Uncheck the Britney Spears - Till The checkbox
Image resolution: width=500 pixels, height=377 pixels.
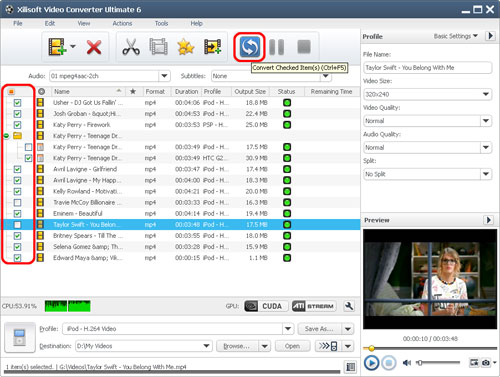tap(17, 236)
